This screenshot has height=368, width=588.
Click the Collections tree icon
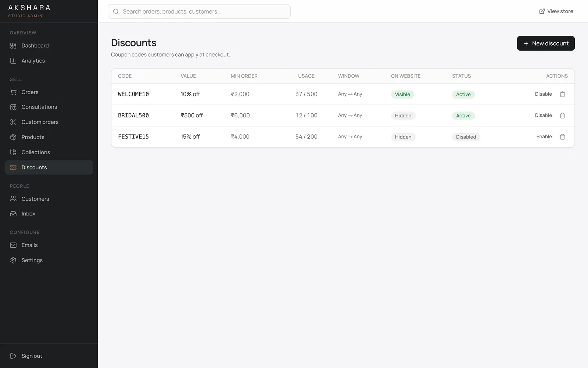(13, 152)
